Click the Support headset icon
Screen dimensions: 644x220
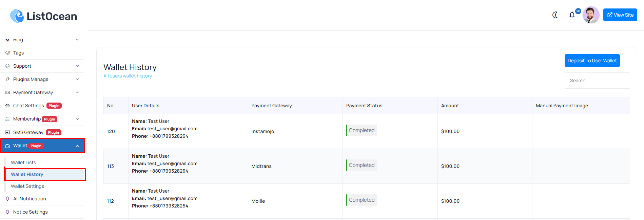pyautogui.click(x=7, y=66)
